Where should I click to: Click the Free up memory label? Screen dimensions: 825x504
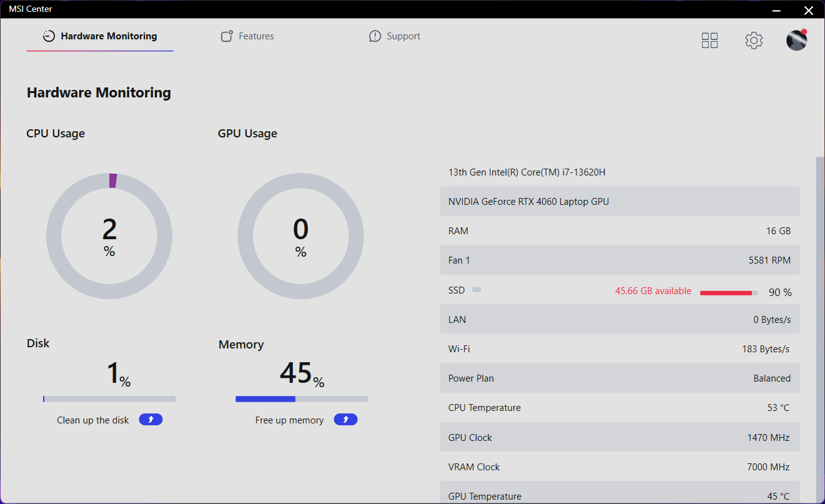pyautogui.click(x=289, y=420)
